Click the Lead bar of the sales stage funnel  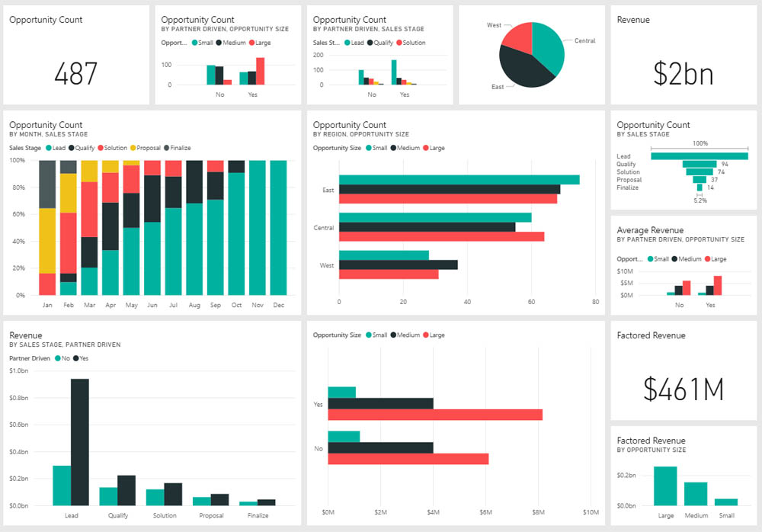coord(700,156)
